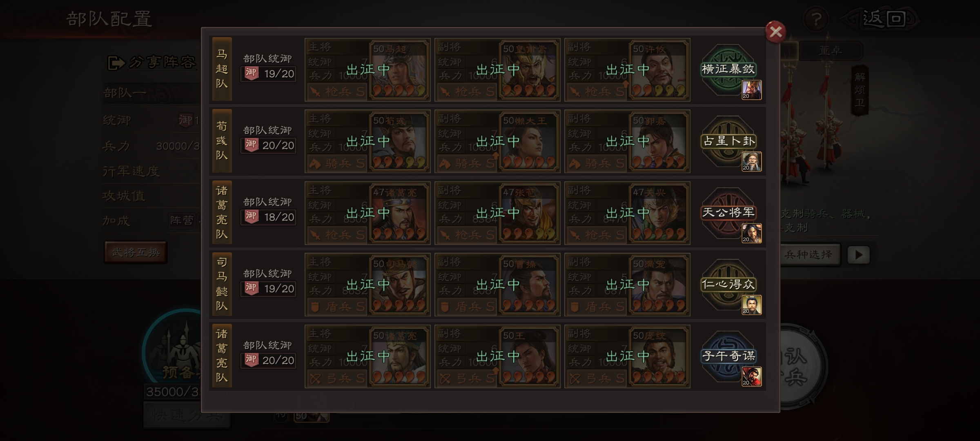Open the 郭嘉 deputy general card
This screenshot has width=980, height=441.
tap(627, 141)
